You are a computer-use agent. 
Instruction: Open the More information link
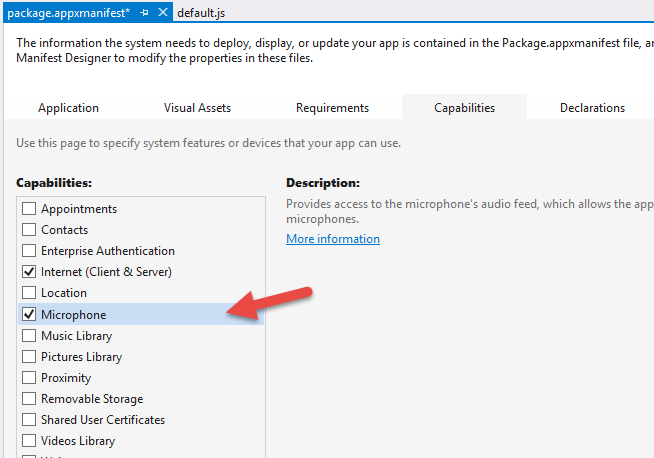[x=333, y=239]
